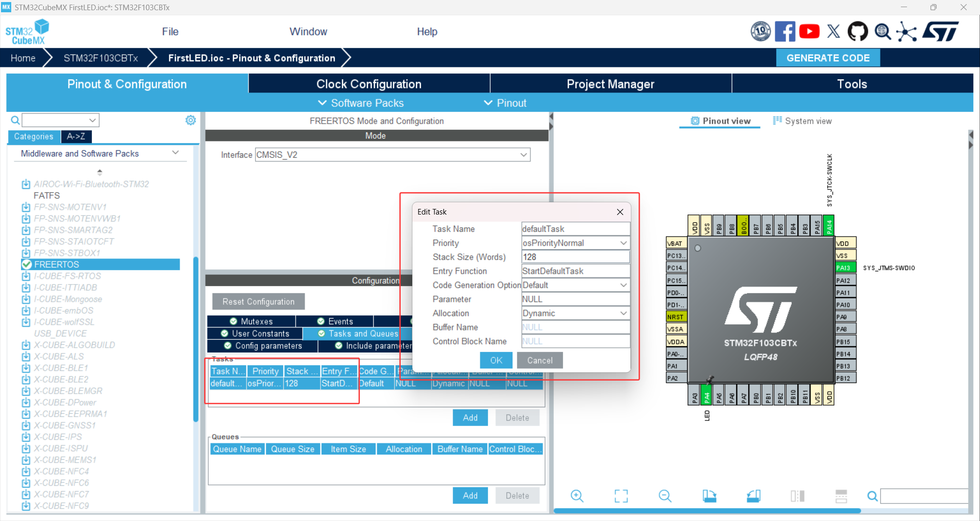Open the ST 10-year anniversary badge icon

pyautogui.click(x=761, y=32)
